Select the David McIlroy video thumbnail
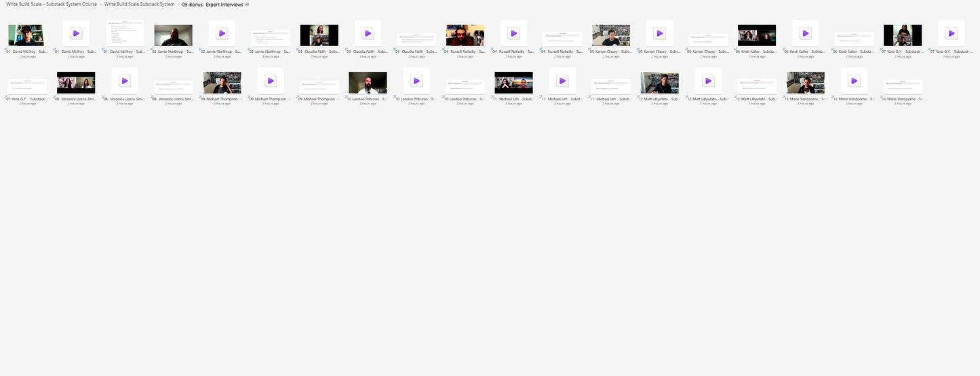Viewport: 980px width, 376px height. coord(26,35)
